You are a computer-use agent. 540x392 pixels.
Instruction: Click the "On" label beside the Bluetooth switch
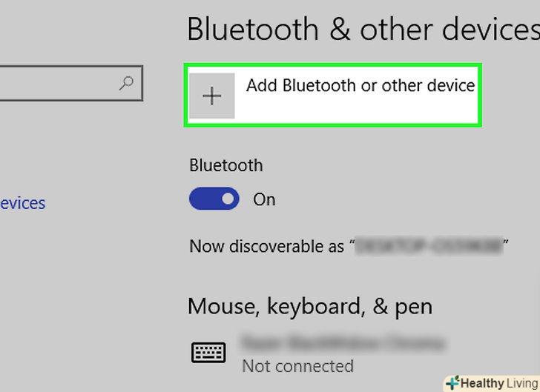point(264,199)
